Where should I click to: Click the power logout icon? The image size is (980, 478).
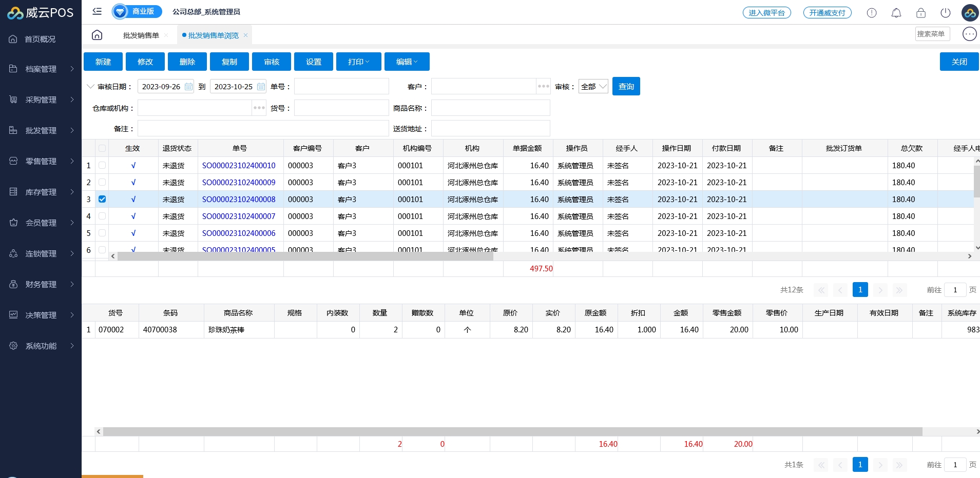click(x=945, y=13)
